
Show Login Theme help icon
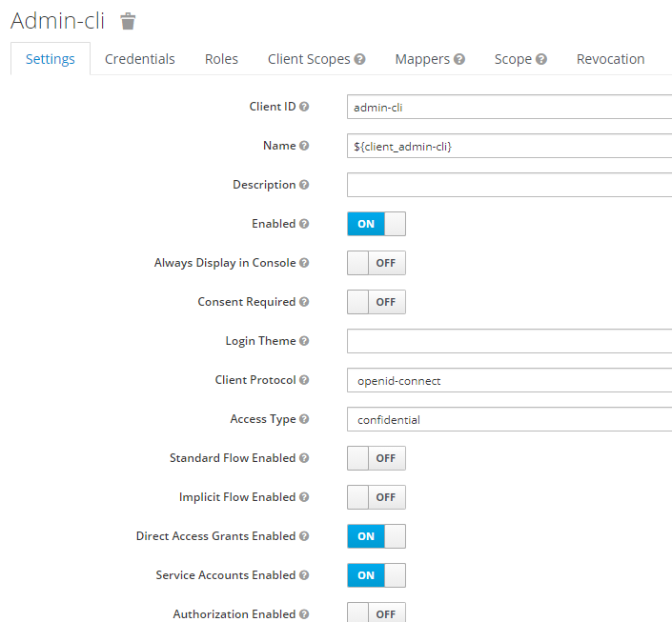[x=304, y=341]
